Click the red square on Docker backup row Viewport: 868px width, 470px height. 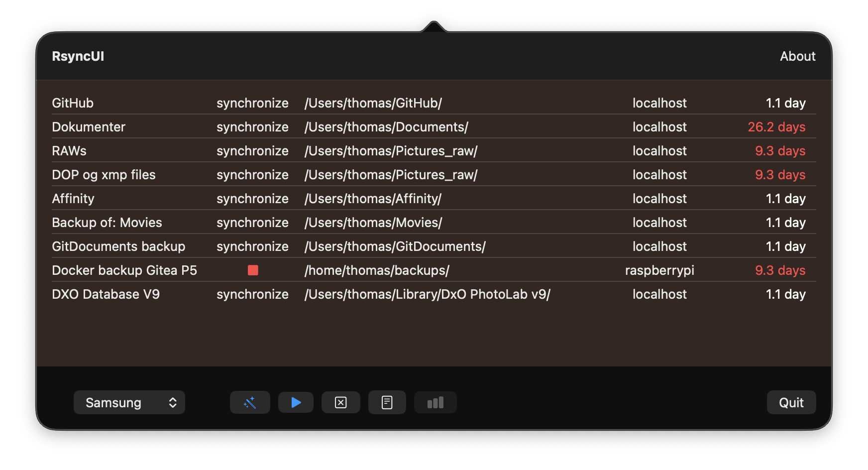253,270
